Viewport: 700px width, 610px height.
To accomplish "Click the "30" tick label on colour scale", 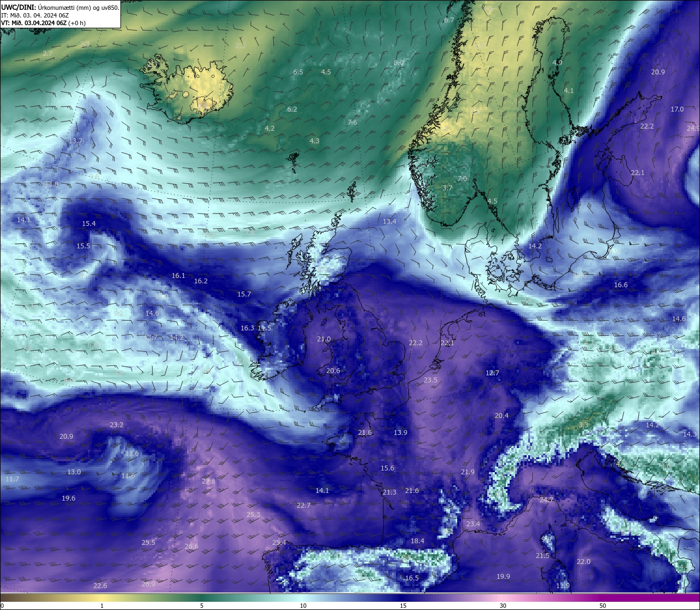I will coord(503,606).
